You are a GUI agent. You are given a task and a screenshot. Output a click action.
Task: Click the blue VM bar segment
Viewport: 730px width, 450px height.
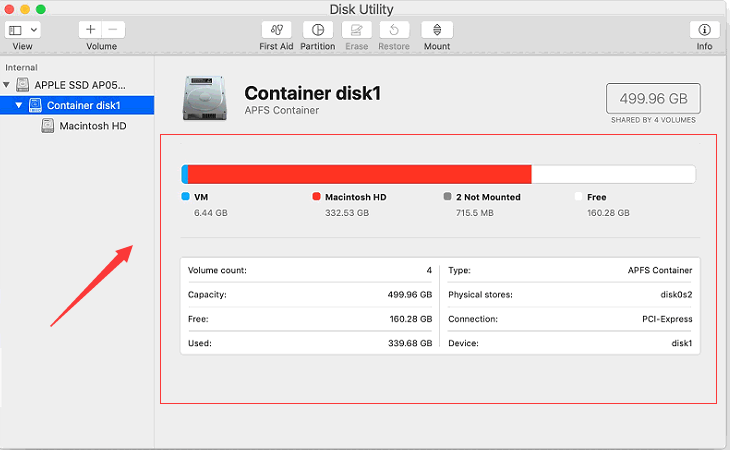[x=185, y=174]
